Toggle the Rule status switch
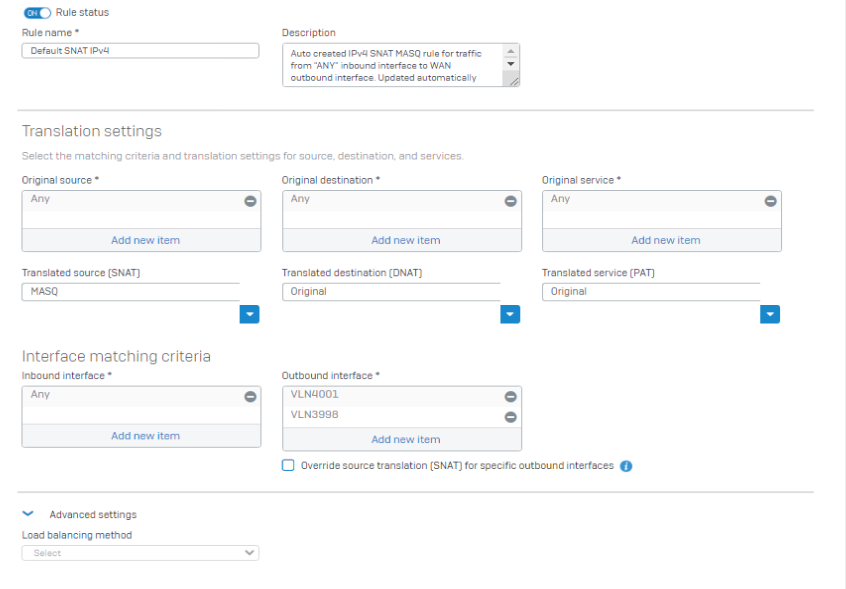 click(37, 12)
